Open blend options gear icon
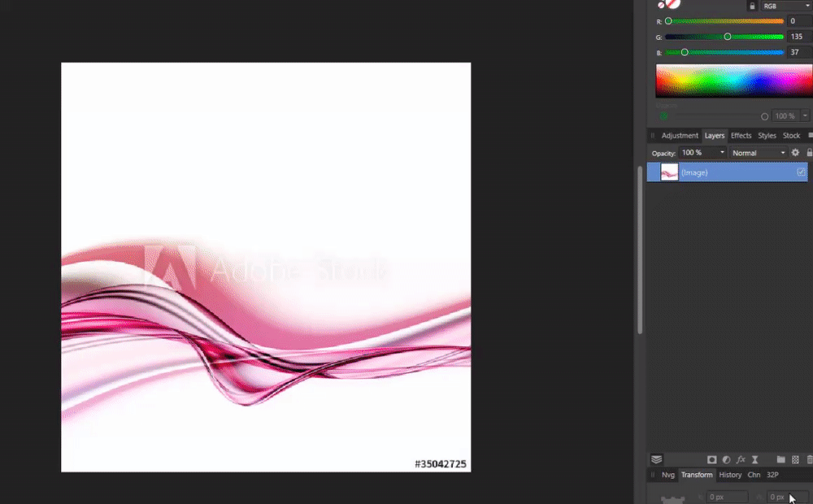Screen dimensions: 813x504 point(795,153)
